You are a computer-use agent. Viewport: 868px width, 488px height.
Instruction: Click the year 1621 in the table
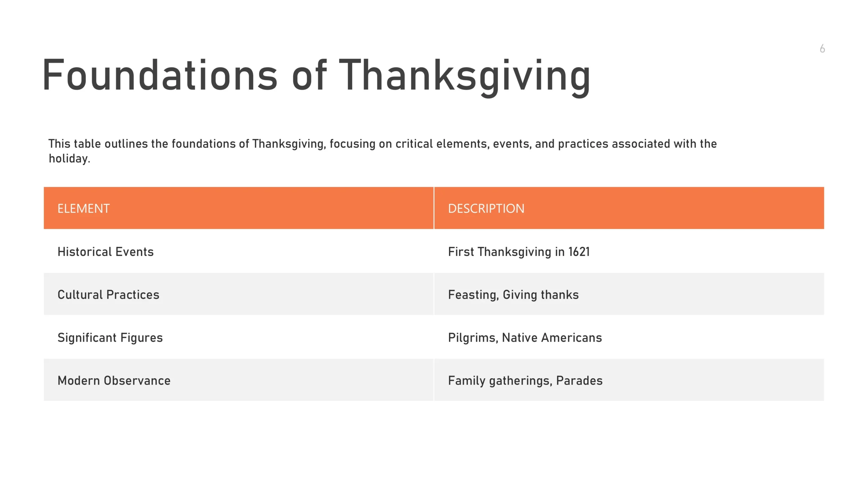579,252
